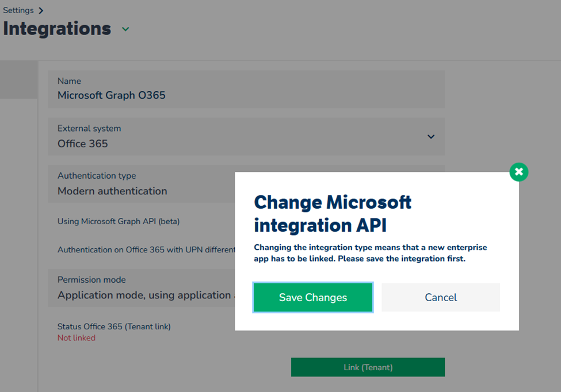Click the dialog's description text about enterprise app
Screen dimensions: 561x392
pyautogui.click(x=370, y=253)
